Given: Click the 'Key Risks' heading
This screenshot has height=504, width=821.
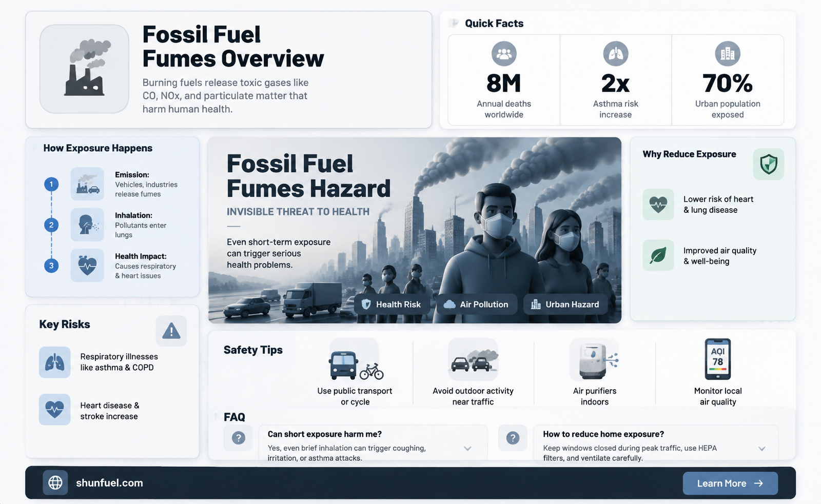Looking at the screenshot, I should [65, 325].
